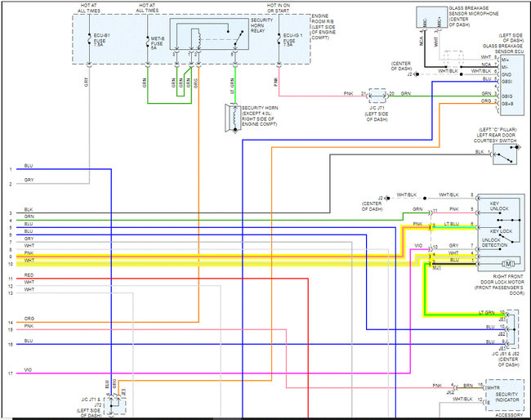
Task: Click the glass breakage microphone box
Action: pos(431,17)
